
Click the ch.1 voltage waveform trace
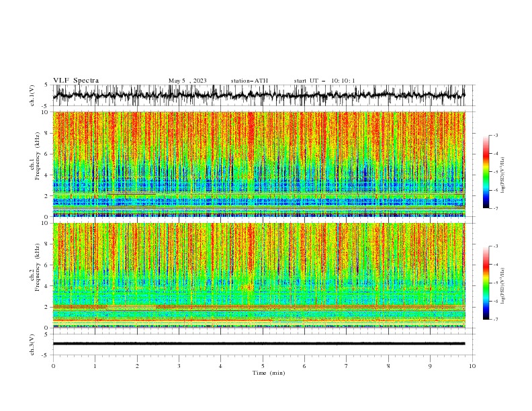[259, 95]
